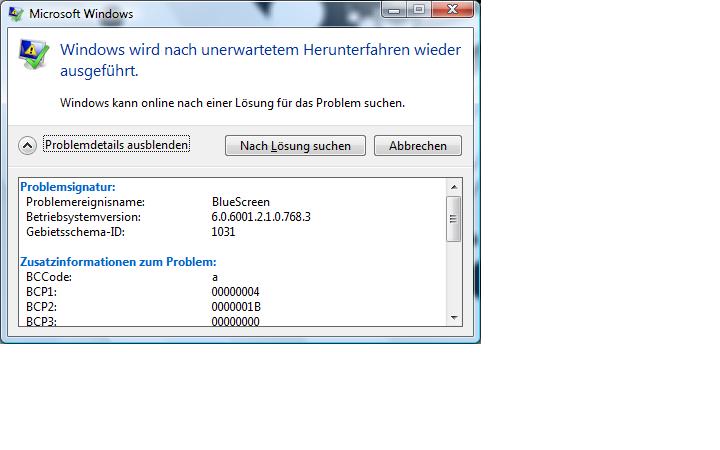Image resolution: width=720 pixels, height=450 pixels.
Task: Click the scrollbar down arrow in details
Action: click(454, 318)
